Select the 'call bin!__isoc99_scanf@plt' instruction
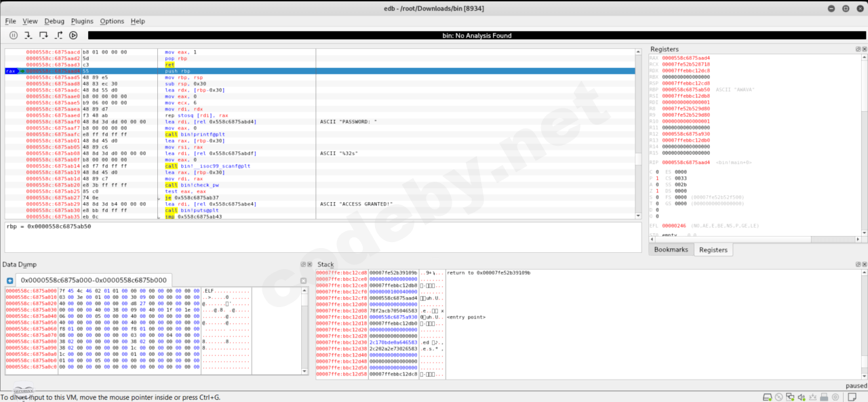 click(208, 165)
